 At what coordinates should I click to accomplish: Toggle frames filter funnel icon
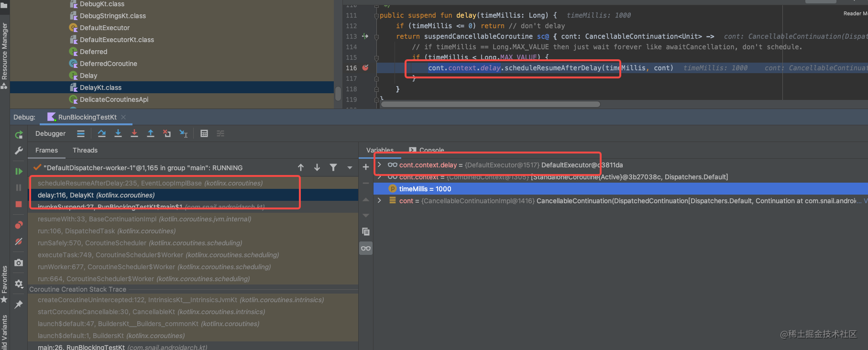[x=333, y=167]
